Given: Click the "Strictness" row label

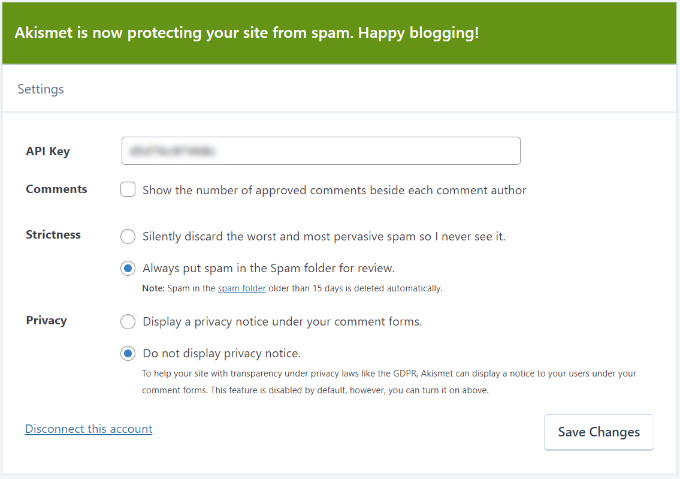Looking at the screenshot, I should pyautogui.click(x=53, y=235).
